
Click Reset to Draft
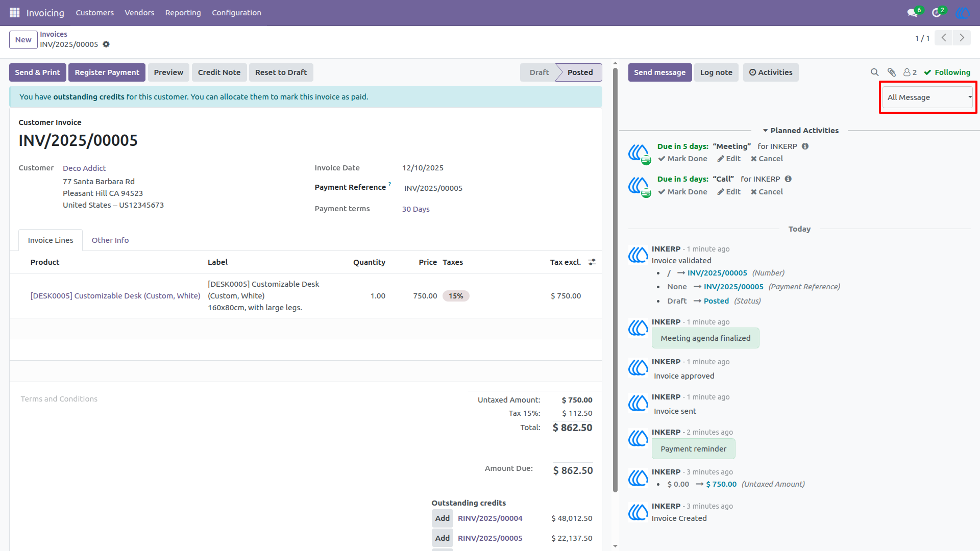[x=281, y=72]
